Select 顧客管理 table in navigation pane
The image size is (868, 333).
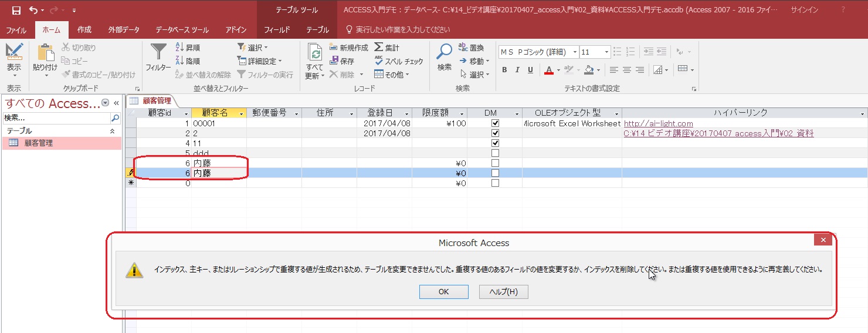tap(62, 143)
